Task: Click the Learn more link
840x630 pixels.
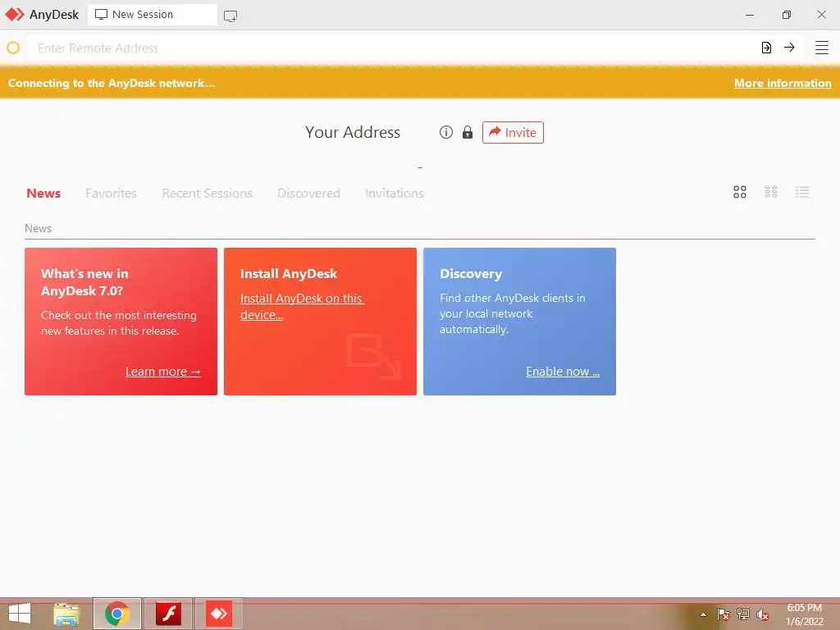Action: click(x=163, y=372)
